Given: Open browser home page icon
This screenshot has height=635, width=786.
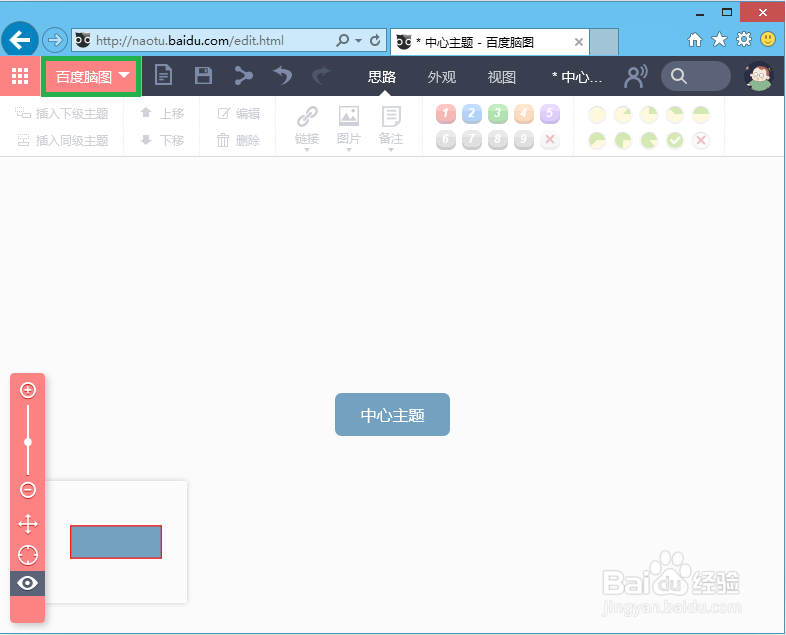Looking at the screenshot, I should click(695, 40).
